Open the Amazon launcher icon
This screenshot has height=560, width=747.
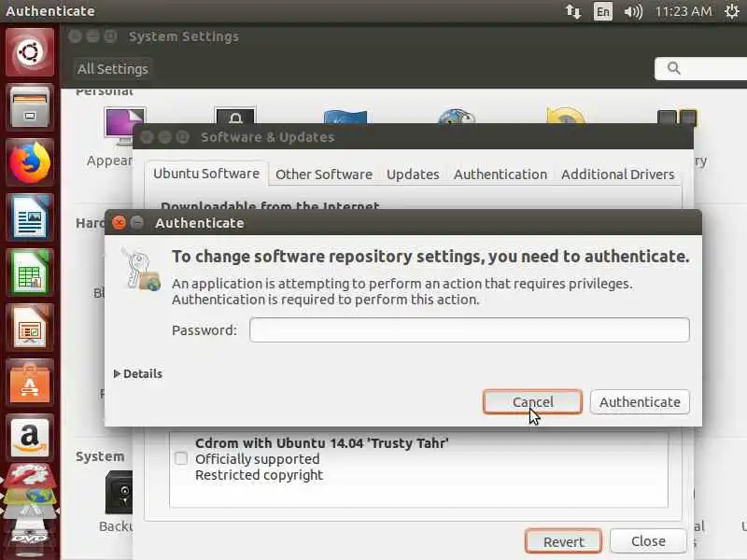[30, 438]
